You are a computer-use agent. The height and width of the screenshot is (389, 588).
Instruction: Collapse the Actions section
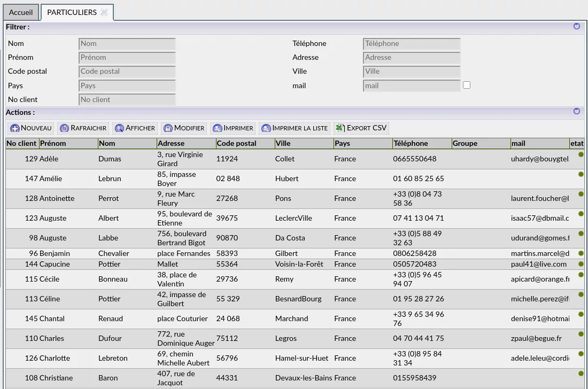[x=577, y=111]
